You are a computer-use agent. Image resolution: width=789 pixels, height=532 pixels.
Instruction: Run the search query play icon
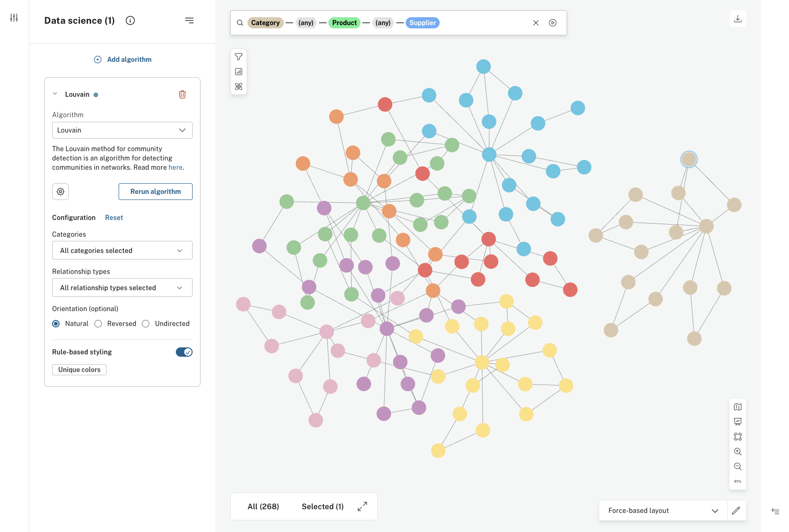point(553,23)
